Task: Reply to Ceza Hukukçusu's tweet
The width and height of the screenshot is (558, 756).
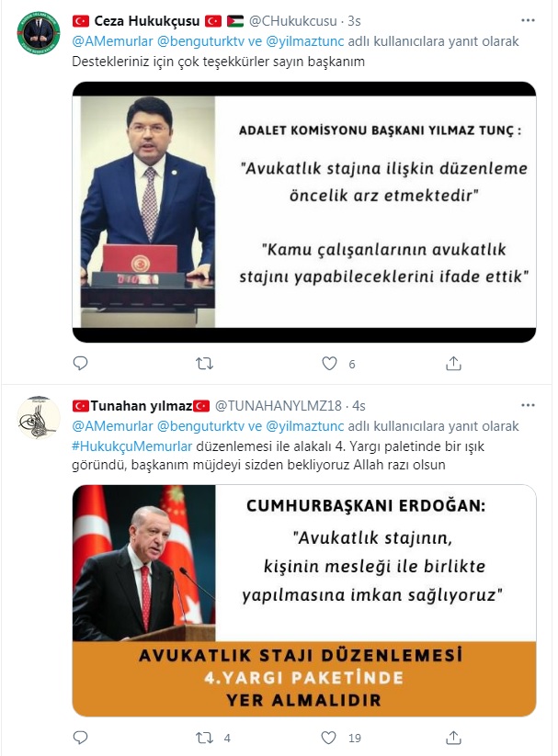Action: tap(80, 363)
